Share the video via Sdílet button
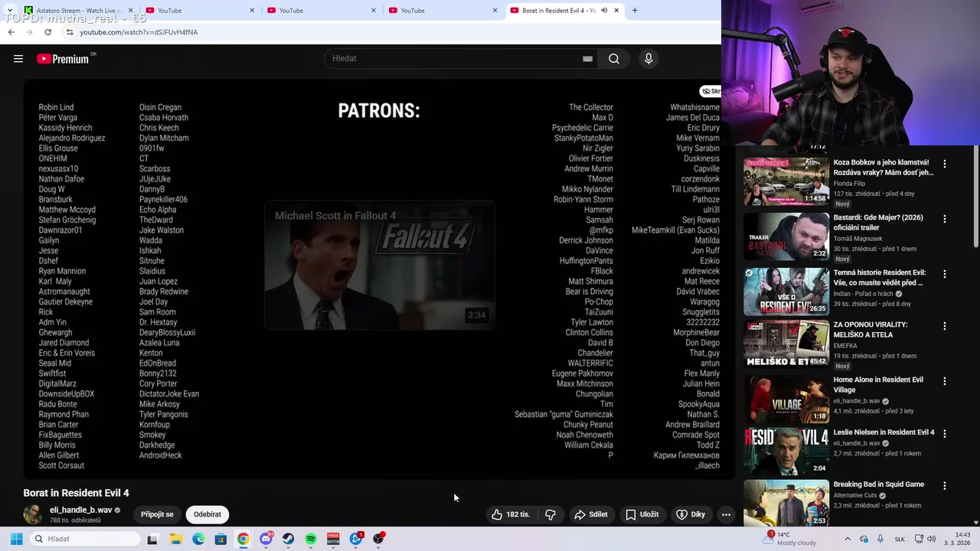Viewport: 980px width, 551px height. (590, 514)
